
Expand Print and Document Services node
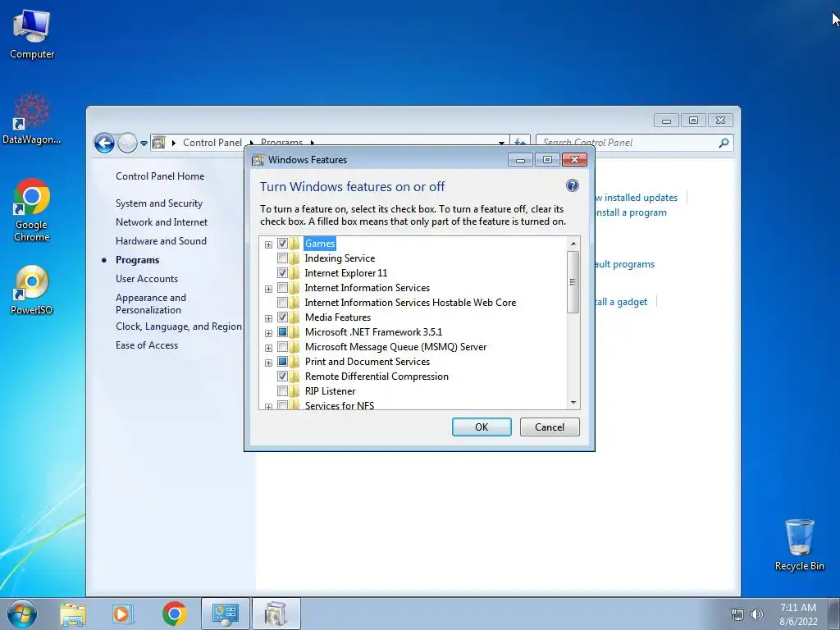pyautogui.click(x=268, y=363)
